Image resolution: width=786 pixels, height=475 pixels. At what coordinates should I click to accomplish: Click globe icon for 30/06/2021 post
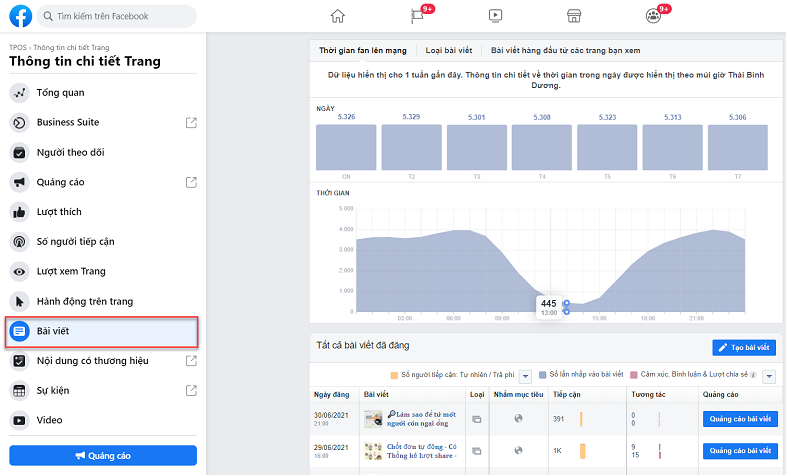(517, 419)
